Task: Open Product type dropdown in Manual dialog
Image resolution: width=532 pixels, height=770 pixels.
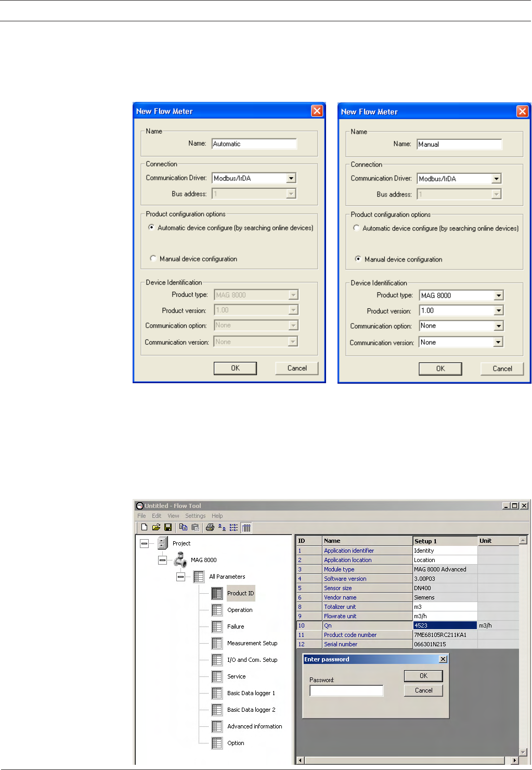Action: pos(499,295)
